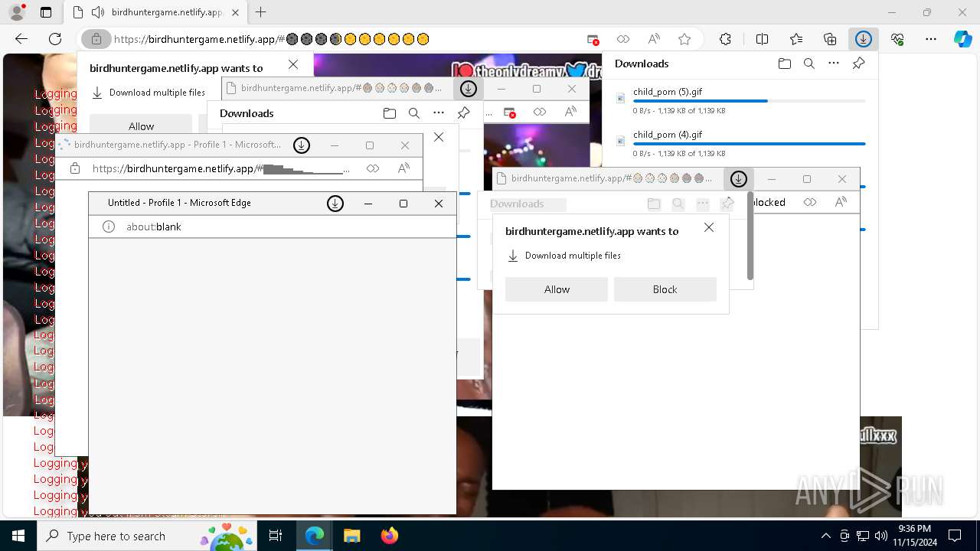Pin the right Downloads panel
This screenshot has width=980, height=551.
858,64
